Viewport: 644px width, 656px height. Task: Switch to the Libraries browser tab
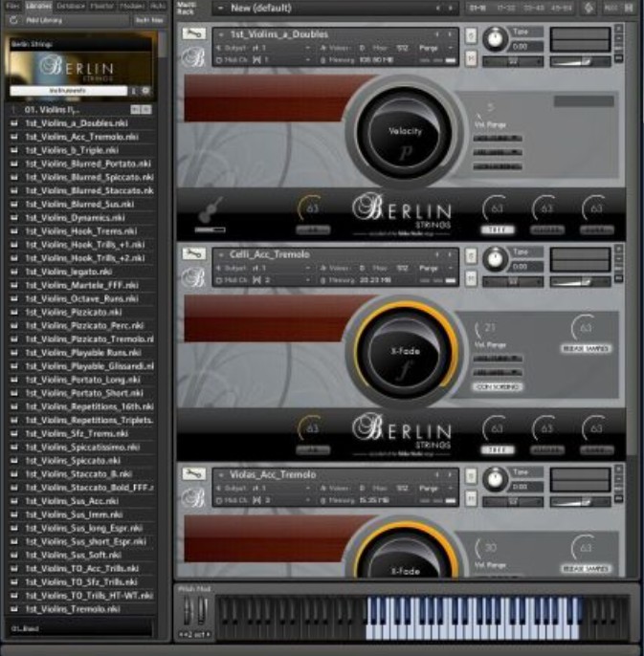(38, 6)
